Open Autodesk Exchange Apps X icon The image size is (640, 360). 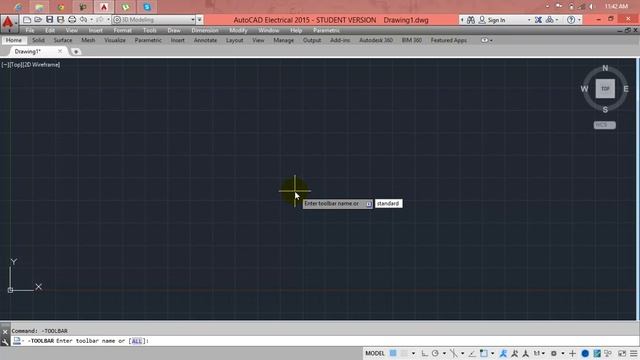[x=539, y=20]
